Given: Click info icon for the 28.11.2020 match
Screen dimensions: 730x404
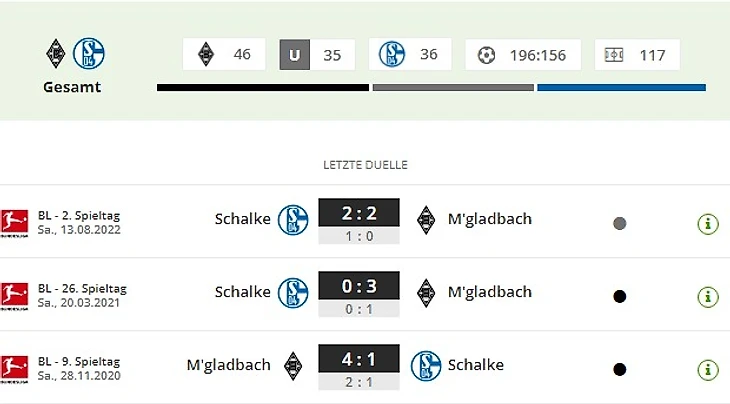Looking at the screenshot, I should (708, 369).
